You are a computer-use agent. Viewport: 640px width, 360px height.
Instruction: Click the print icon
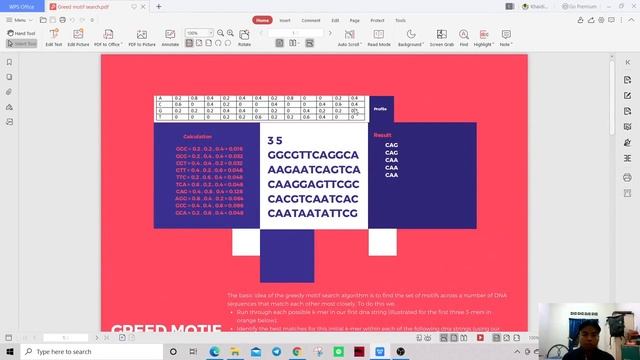(62, 20)
